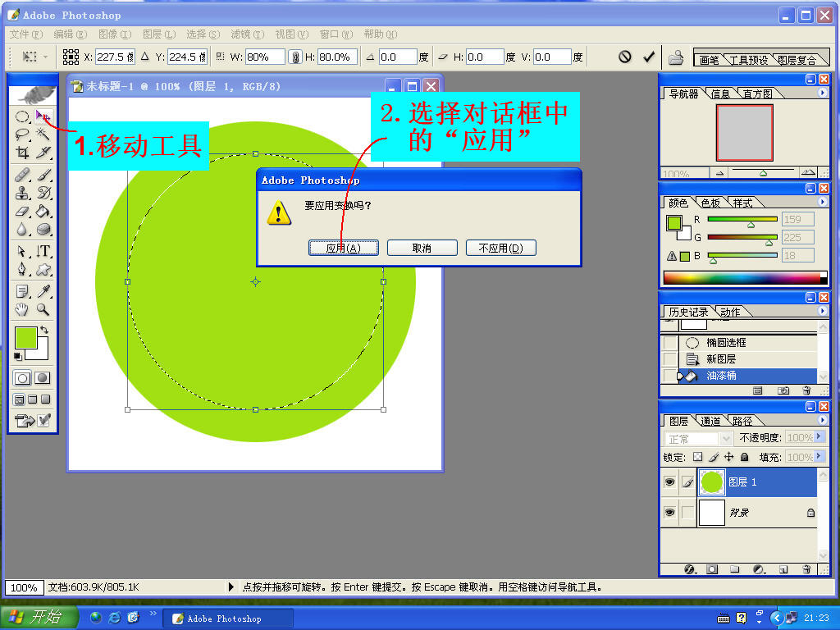
Task: Toggle lock all padlock icon
Action: (744, 457)
